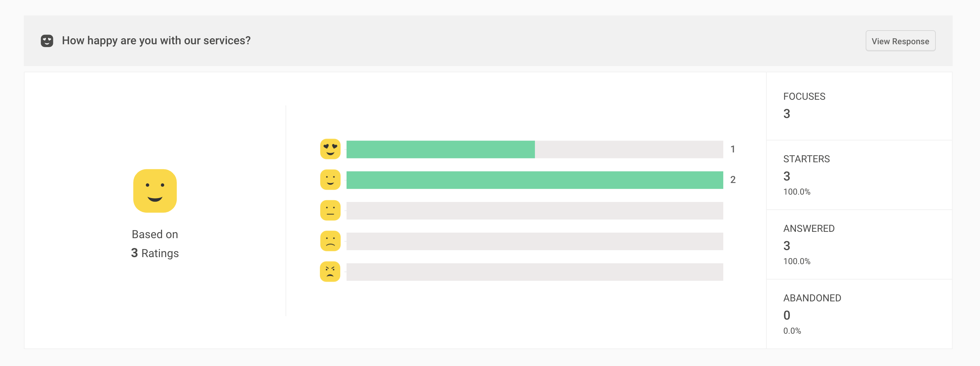Click the count '2' beside the smiley bar
Screen dimensions: 980x366
733,180
